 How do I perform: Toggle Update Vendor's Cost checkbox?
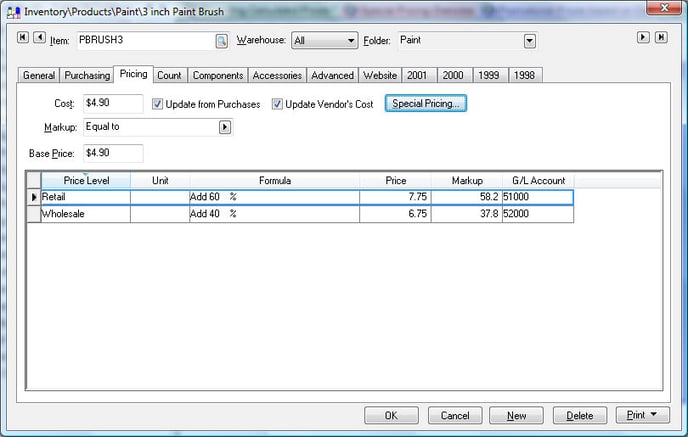click(x=277, y=104)
